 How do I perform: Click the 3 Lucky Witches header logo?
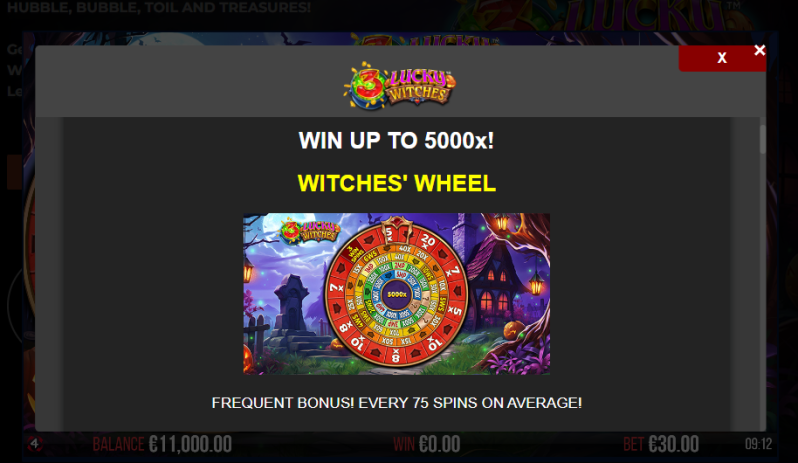click(400, 85)
